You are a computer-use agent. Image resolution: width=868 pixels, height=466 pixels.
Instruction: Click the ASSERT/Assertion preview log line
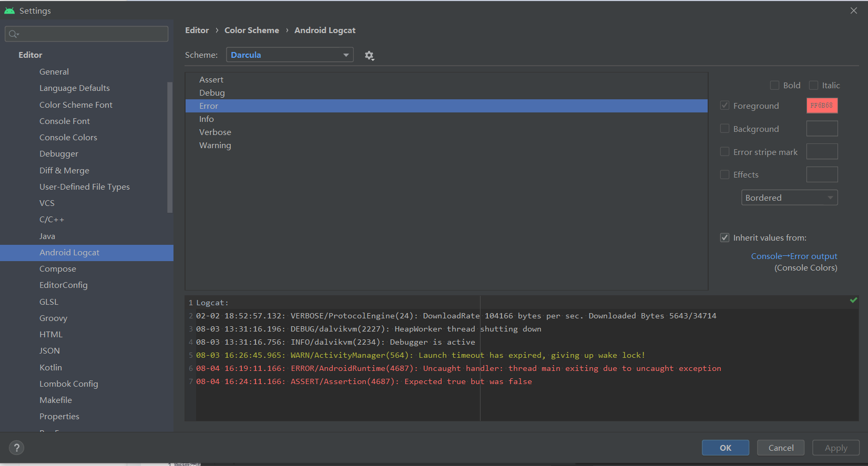(364, 381)
